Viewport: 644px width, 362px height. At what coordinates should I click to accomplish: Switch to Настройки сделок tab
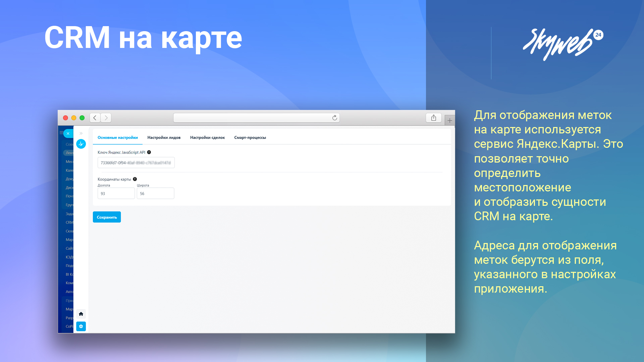tap(207, 137)
